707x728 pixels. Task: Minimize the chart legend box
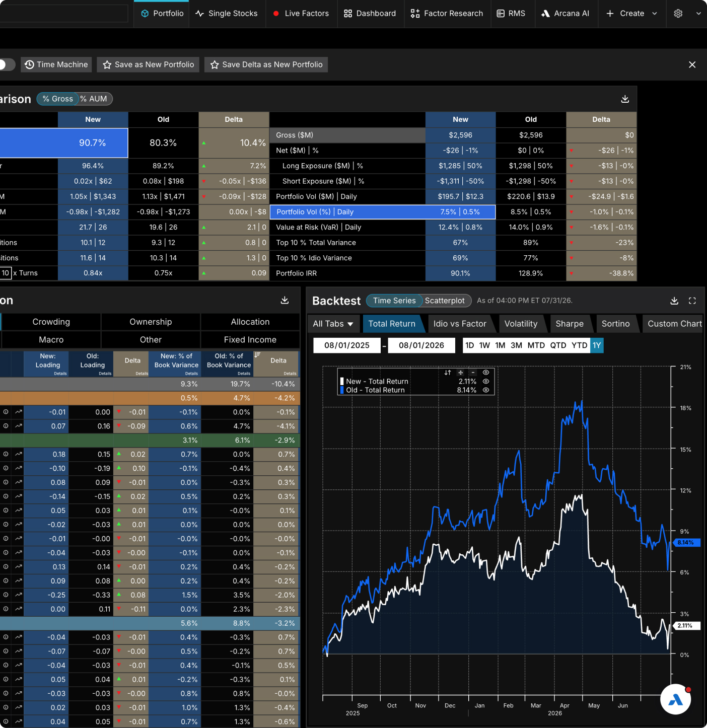point(473,373)
